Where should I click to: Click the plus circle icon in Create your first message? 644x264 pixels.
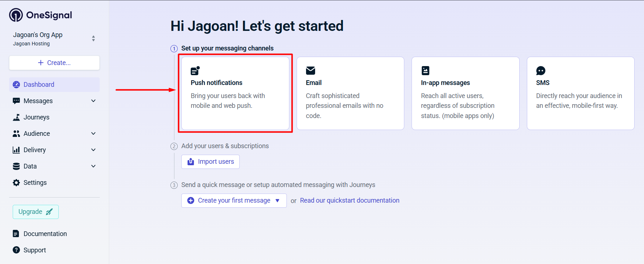point(191,200)
